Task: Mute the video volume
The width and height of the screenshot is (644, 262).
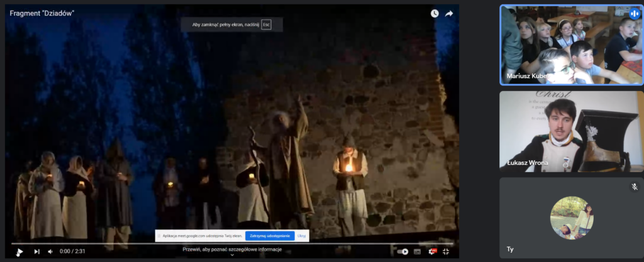Action: 50,251
